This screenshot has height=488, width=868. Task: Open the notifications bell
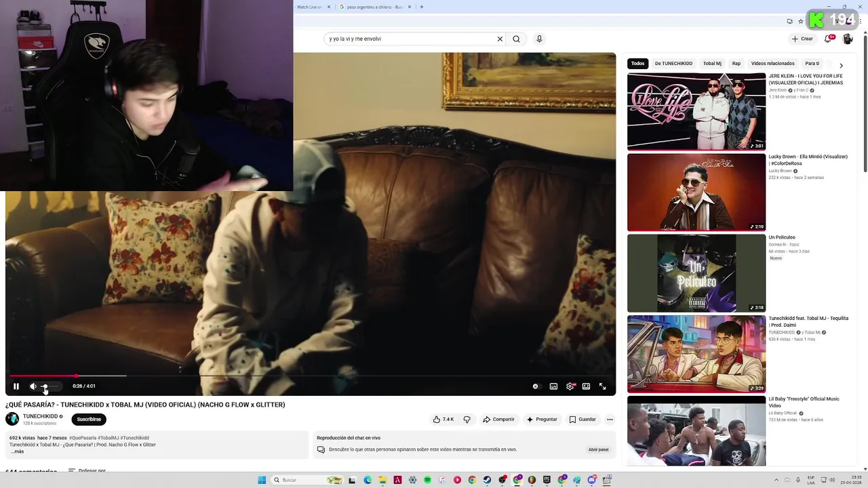[x=828, y=39]
